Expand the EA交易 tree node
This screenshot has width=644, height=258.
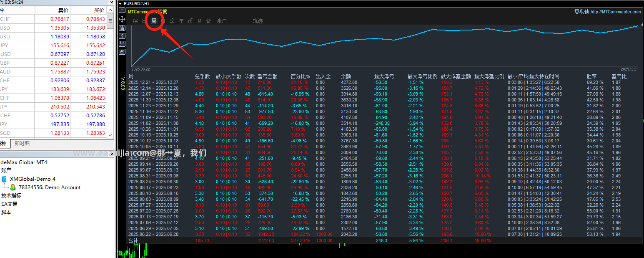9,204
